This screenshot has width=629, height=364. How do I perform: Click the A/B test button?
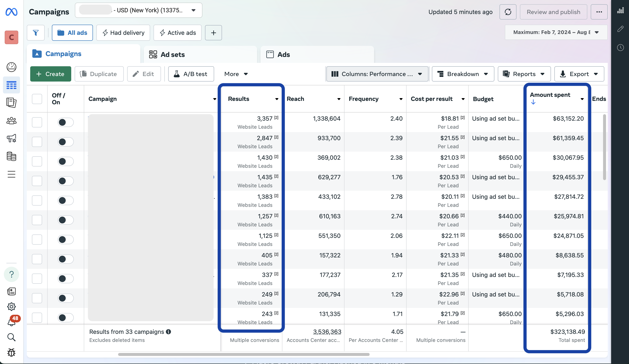[x=191, y=74]
